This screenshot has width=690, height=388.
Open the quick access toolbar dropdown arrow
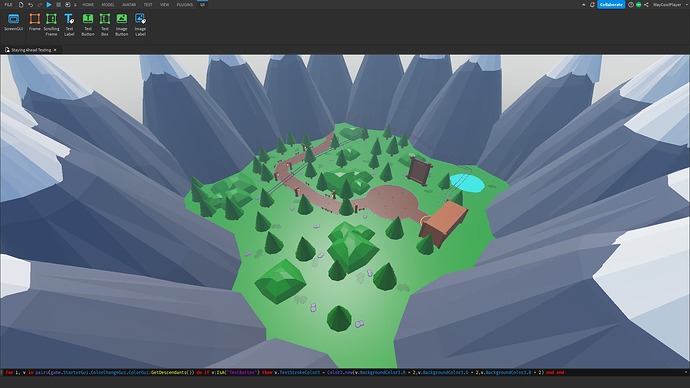click(75, 5)
